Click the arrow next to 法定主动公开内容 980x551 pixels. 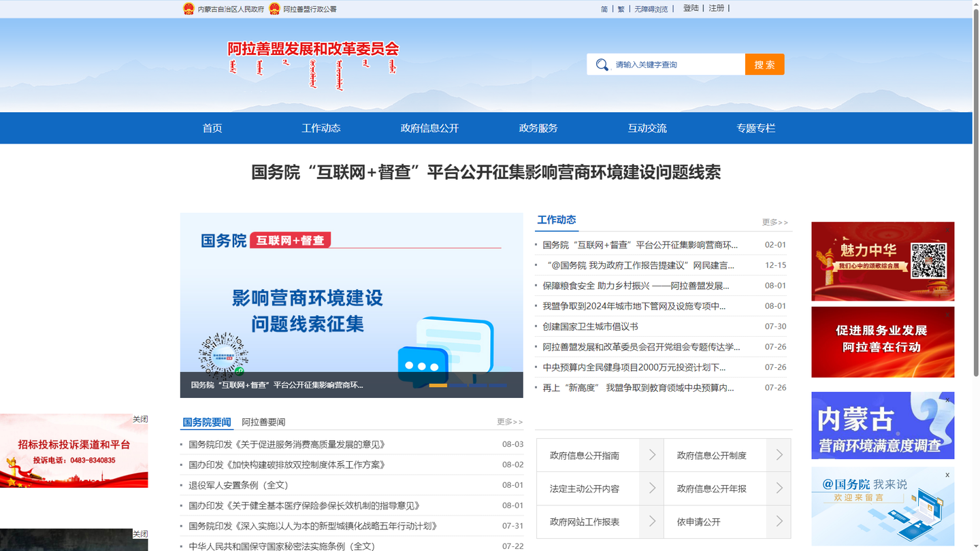652,488
